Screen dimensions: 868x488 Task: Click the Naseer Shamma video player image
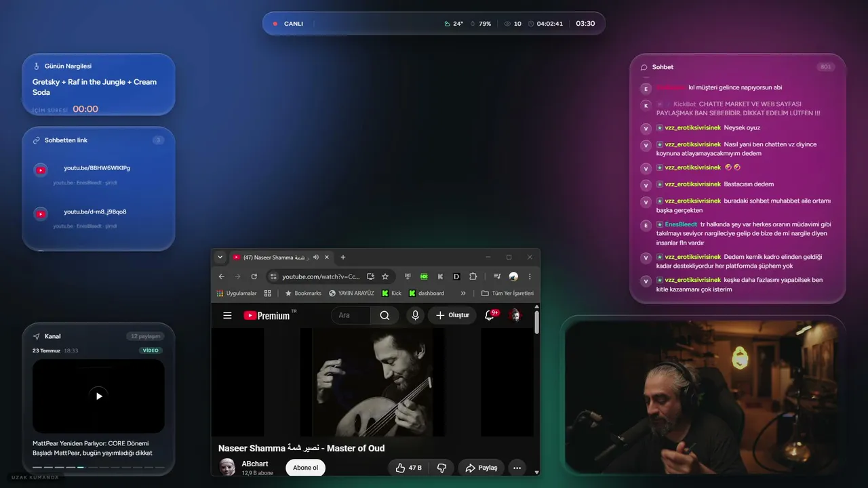tap(372, 382)
